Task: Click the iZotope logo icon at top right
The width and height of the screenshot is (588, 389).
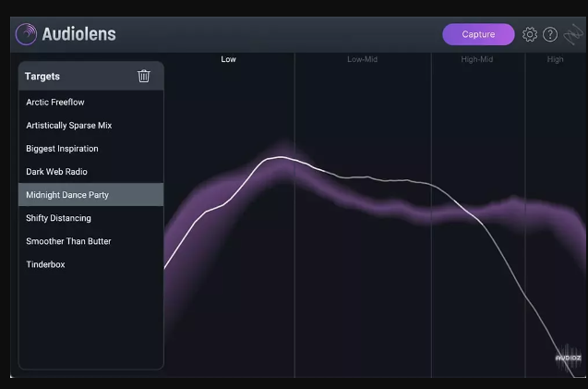Action: [x=572, y=34]
